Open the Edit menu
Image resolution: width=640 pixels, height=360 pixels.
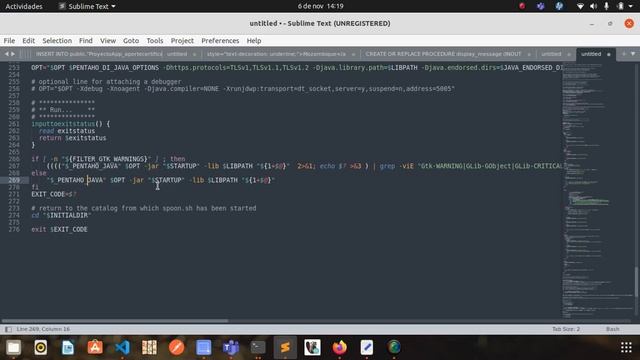(x=28, y=40)
